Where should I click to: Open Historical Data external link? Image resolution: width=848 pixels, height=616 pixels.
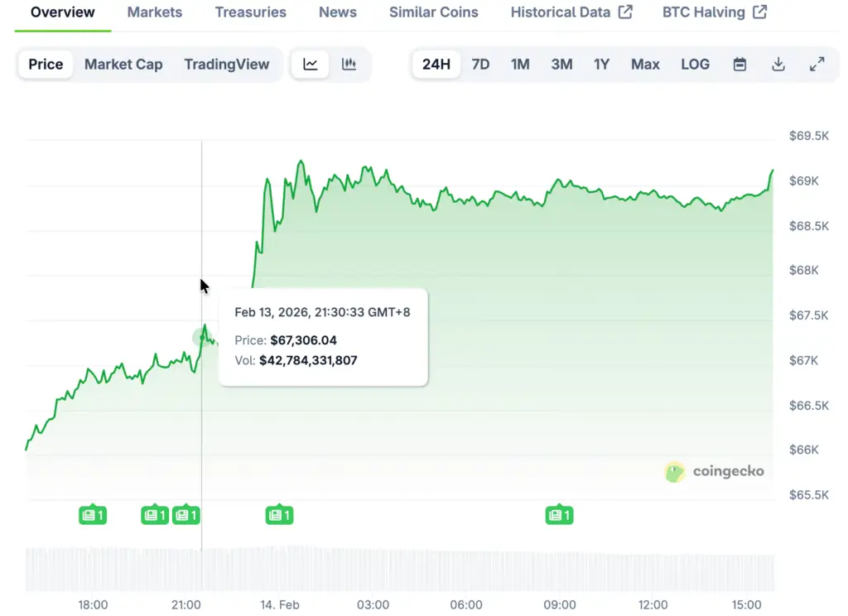coord(571,12)
